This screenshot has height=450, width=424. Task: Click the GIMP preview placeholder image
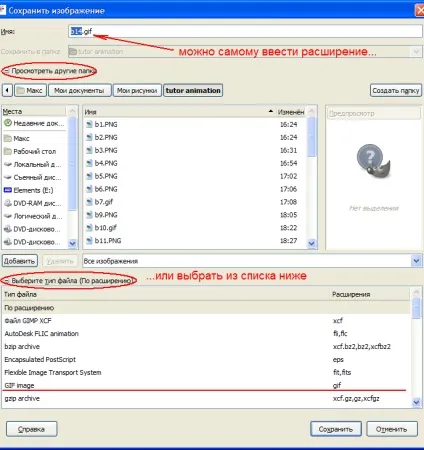374,160
